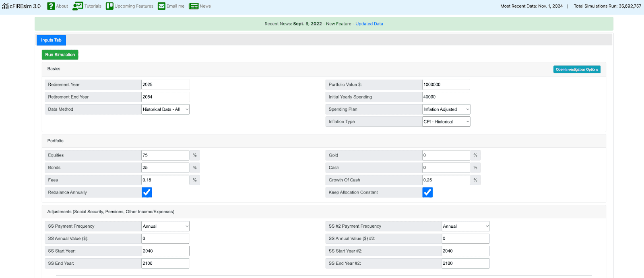Click the SS End Year #2 field
This screenshot has width=644, height=278.
tap(466, 264)
